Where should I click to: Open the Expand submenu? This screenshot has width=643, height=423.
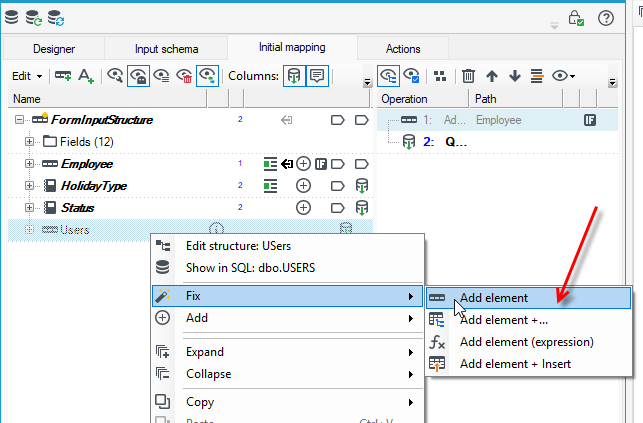287,352
